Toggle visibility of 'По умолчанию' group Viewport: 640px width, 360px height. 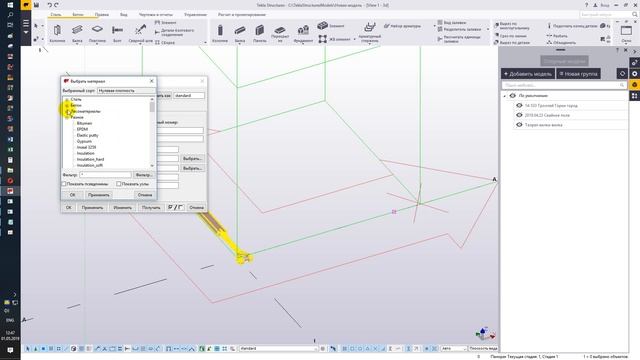coord(513,96)
